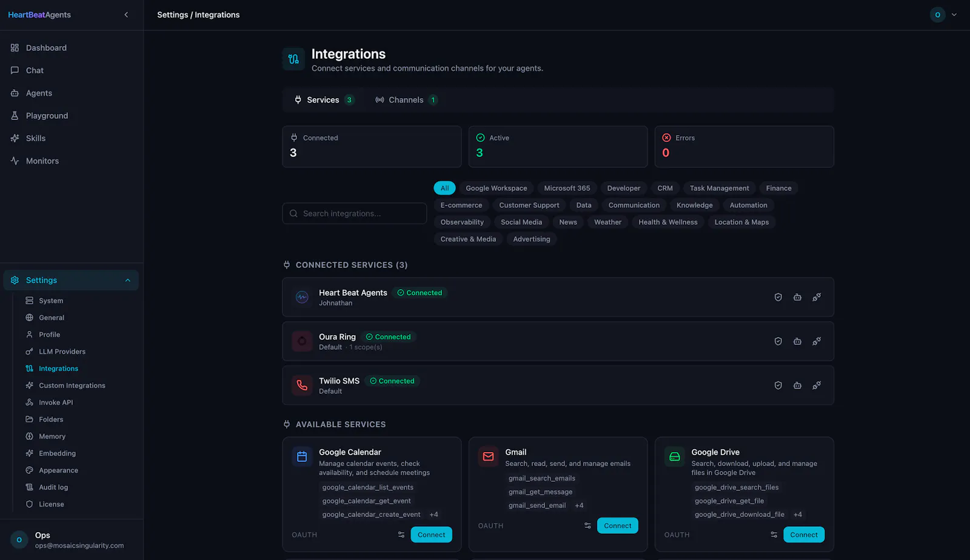970x560 pixels.
Task: Click the Heart Beat Agents service logo
Action: 302,297
